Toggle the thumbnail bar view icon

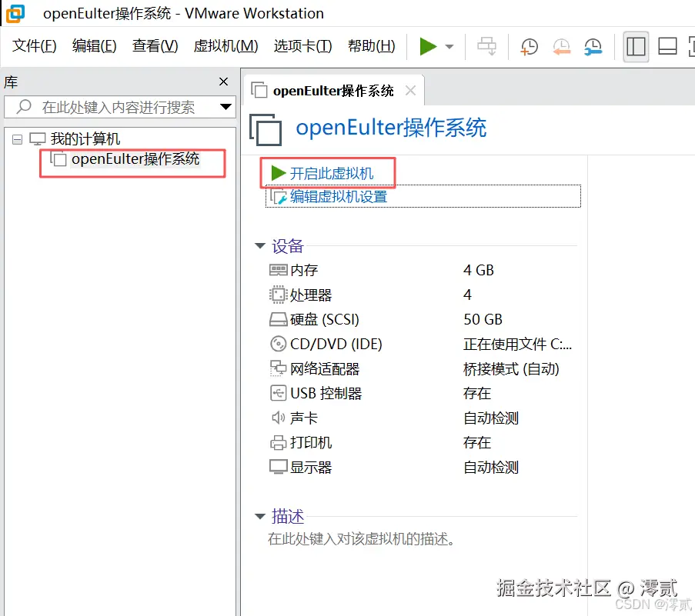point(667,46)
